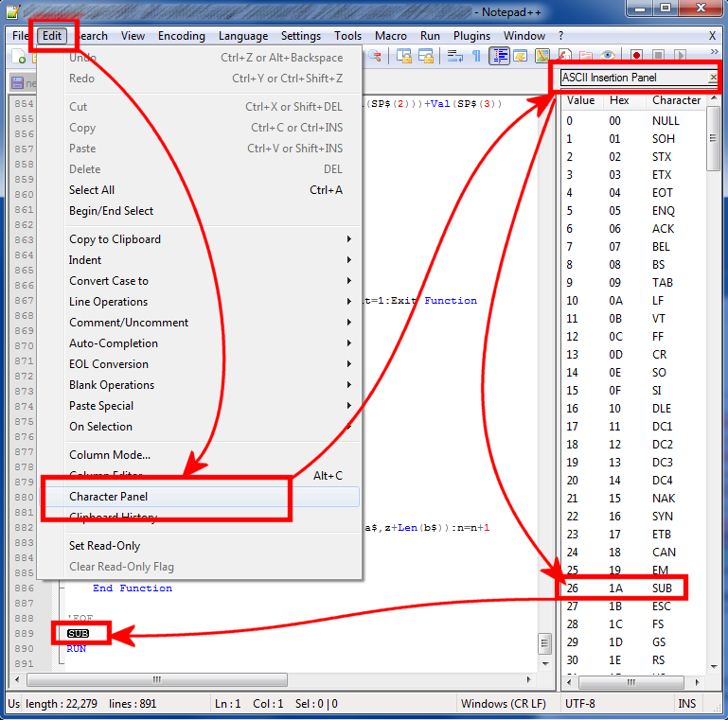The width and height of the screenshot is (728, 720).
Task: Open the Encoding menu
Action: (x=181, y=36)
